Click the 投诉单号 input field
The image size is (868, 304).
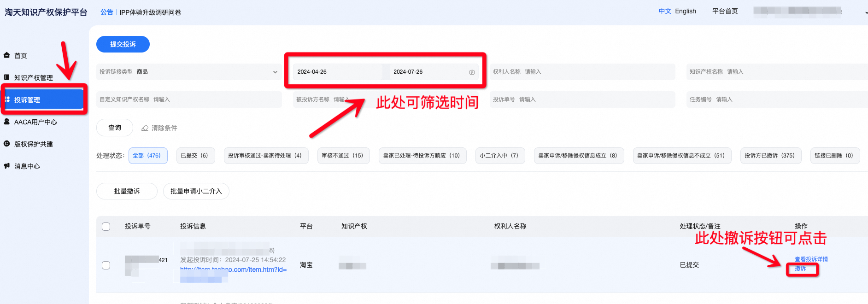click(582, 99)
